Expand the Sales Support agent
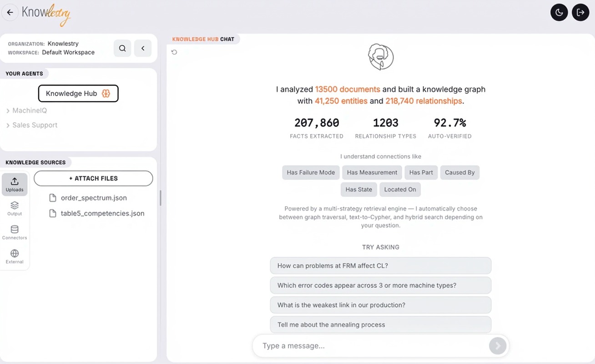Image resolution: width=595 pixels, height=364 pixels. [35, 125]
